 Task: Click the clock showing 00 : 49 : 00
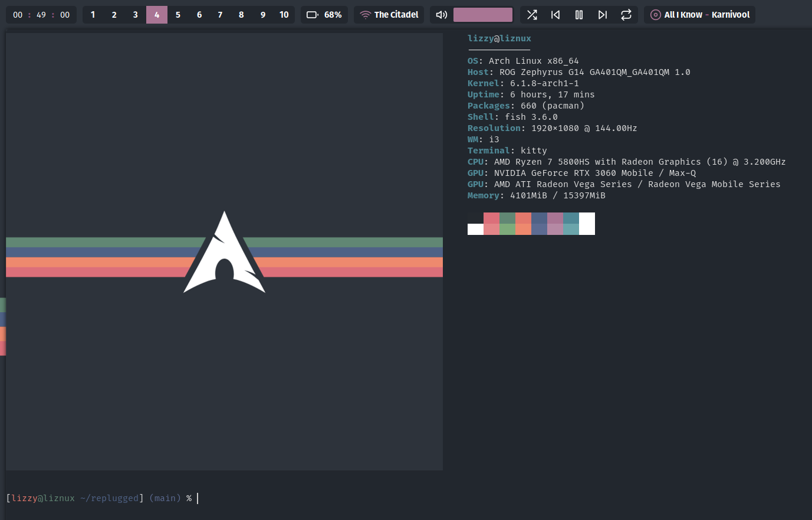(41, 15)
